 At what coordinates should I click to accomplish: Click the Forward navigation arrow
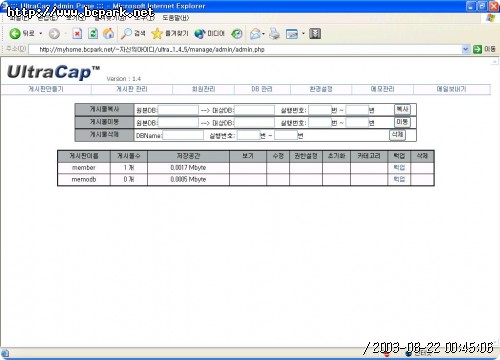pos(54,33)
